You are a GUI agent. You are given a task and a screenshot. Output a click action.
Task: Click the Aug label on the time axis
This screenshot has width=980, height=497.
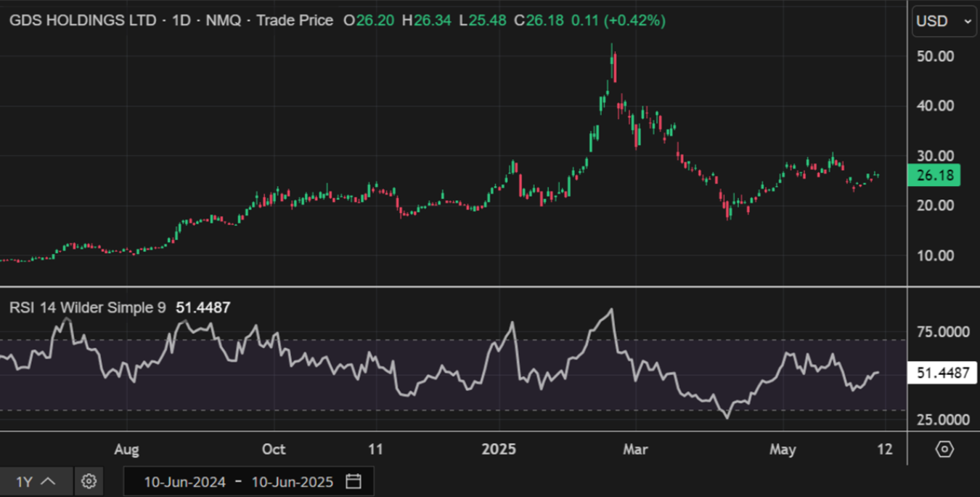[x=126, y=449]
